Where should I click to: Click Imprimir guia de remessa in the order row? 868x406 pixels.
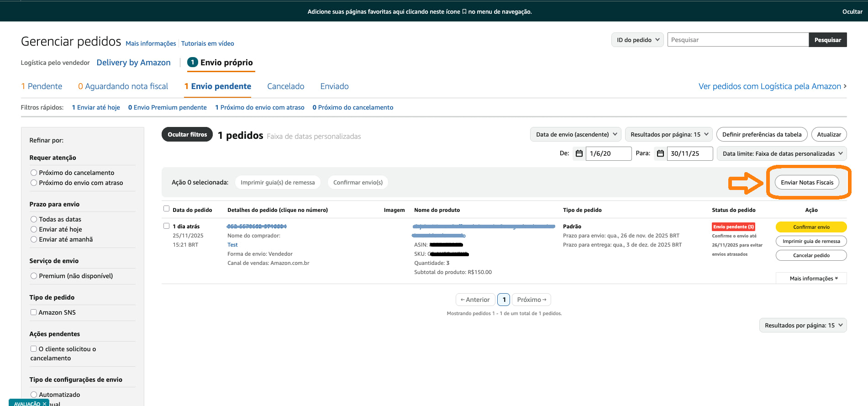(x=811, y=241)
